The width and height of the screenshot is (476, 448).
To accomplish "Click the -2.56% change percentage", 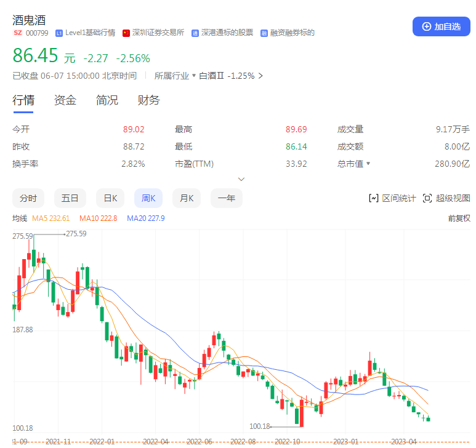I will coord(133,58).
